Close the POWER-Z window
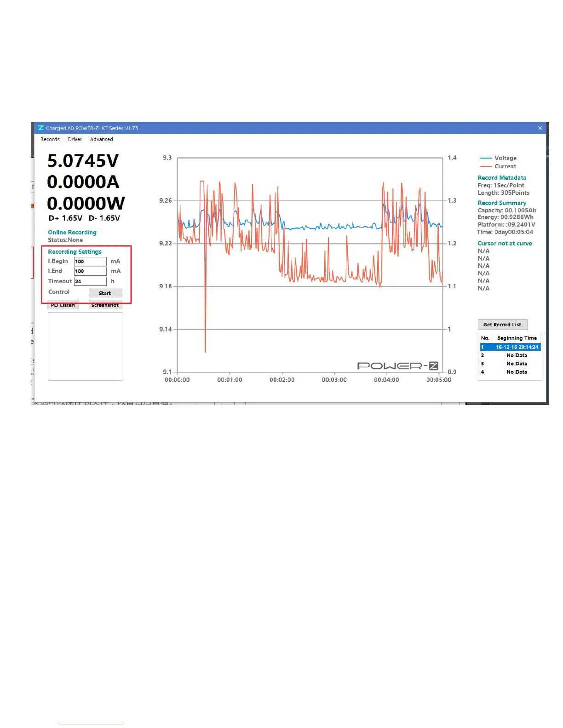This screenshot has width=563, height=728. coord(540,128)
